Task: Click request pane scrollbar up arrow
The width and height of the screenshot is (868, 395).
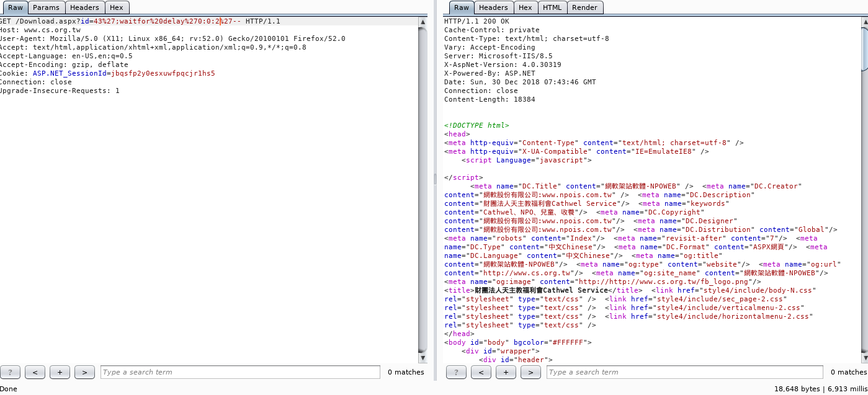Action: [x=423, y=22]
